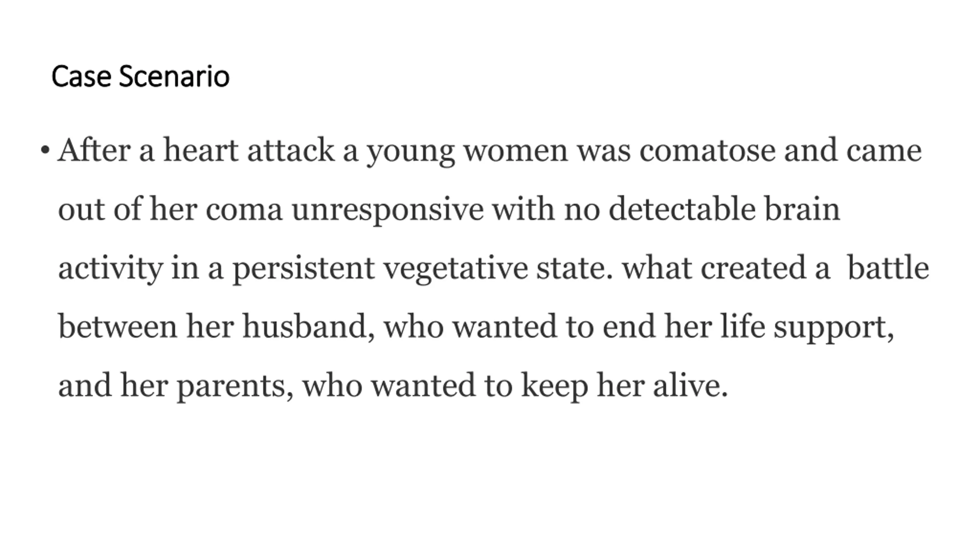Click the word "vegetative"
The height and width of the screenshot is (551, 980).
pyautogui.click(x=456, y=269)
